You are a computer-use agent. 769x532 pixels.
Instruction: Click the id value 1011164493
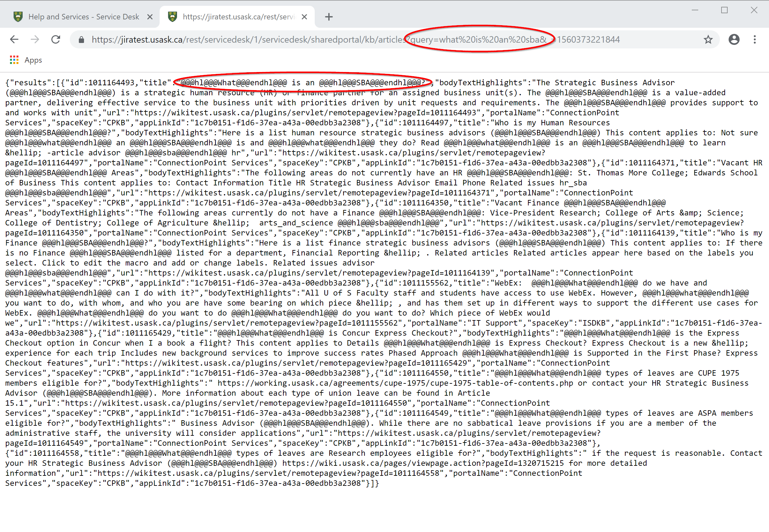tap(111, 83)
